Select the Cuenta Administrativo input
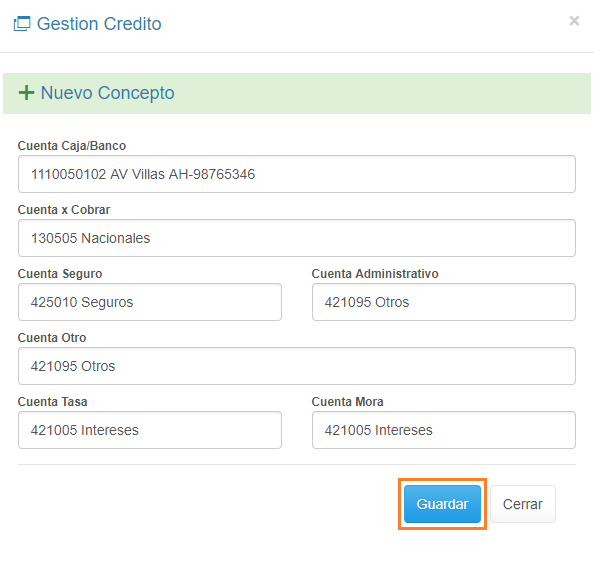Screen dimensions: 594x572 (444, 302)
